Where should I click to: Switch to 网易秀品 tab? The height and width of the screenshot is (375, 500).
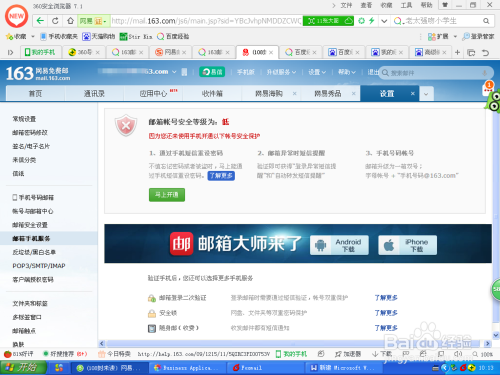[328, 94]
